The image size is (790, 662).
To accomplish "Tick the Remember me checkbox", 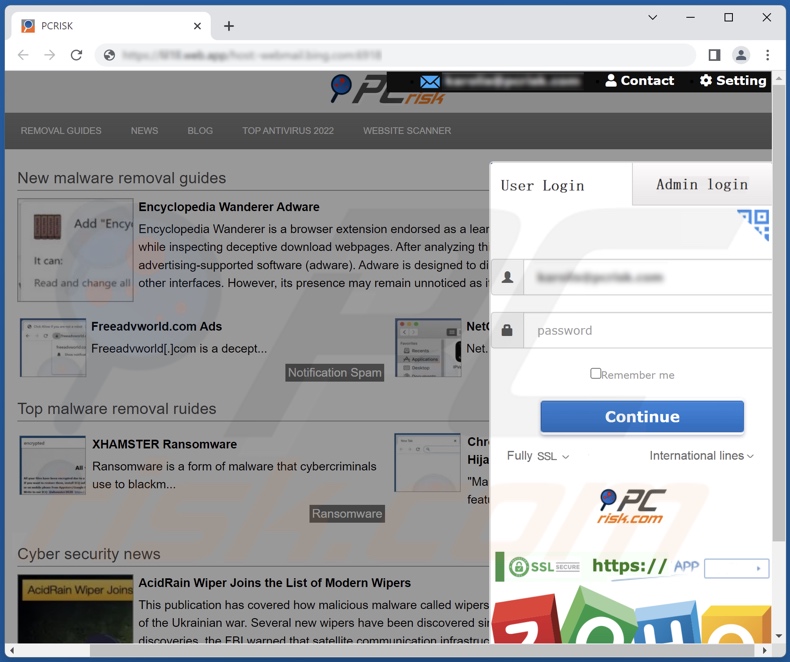I will click(x=595, y=373).
